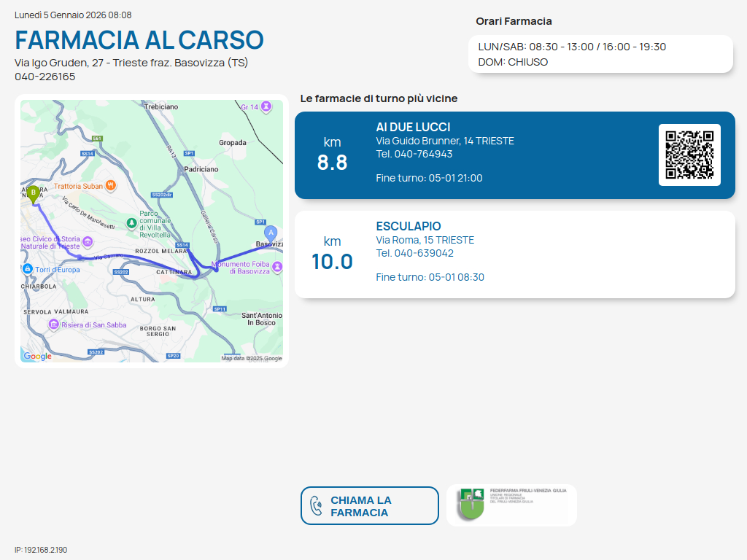The width and height of the screenshot is (747, 560).
Task: Tap the QR code for Ai Due Lucci
Action: click(x=689, y=155)
